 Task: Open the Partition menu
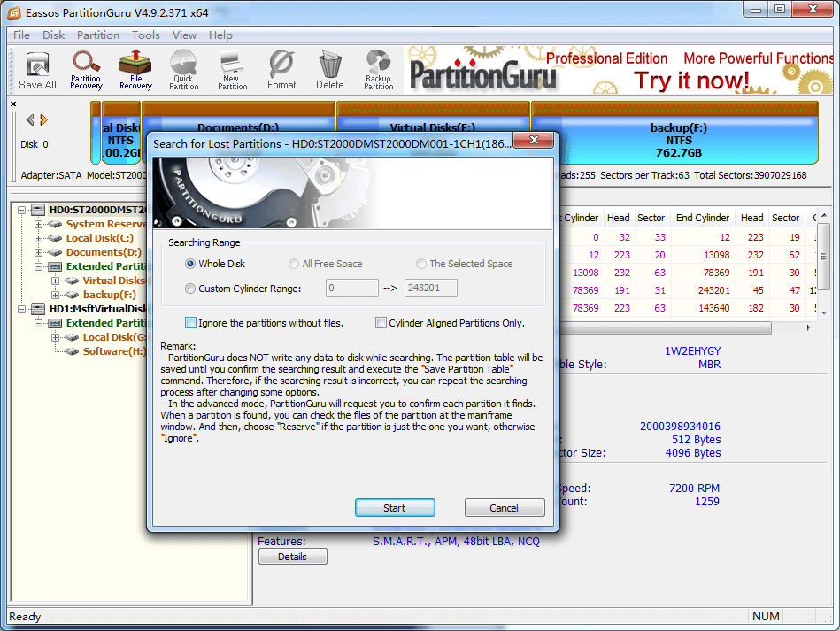coord(98,35)
